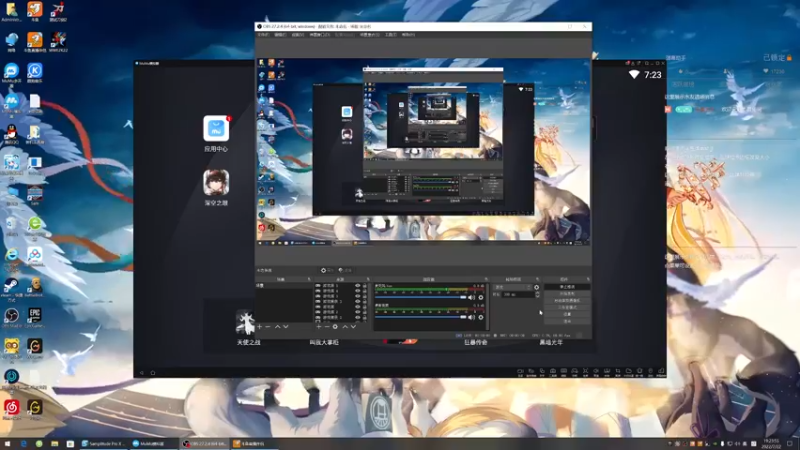Toggle eye visibility of fourth source in OBS list
The image size is (800, 450).
358,302
